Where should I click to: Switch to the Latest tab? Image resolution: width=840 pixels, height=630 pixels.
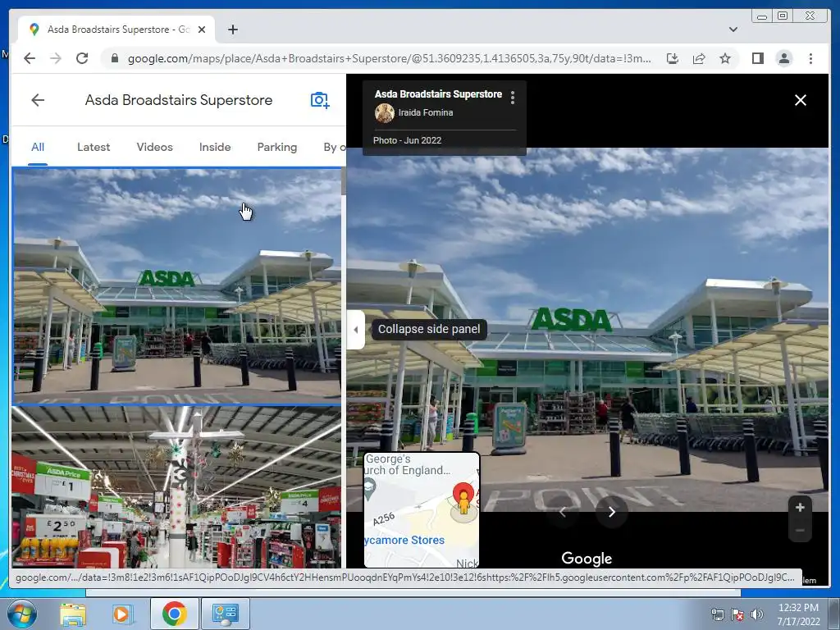pyautogui.click(x=94, y=148)
